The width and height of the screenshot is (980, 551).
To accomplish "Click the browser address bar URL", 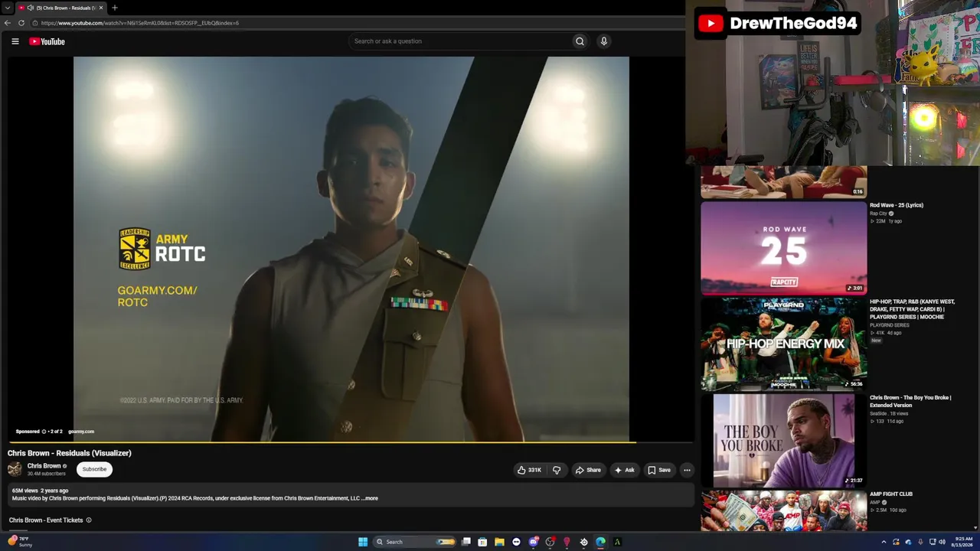I will [140, 23].
